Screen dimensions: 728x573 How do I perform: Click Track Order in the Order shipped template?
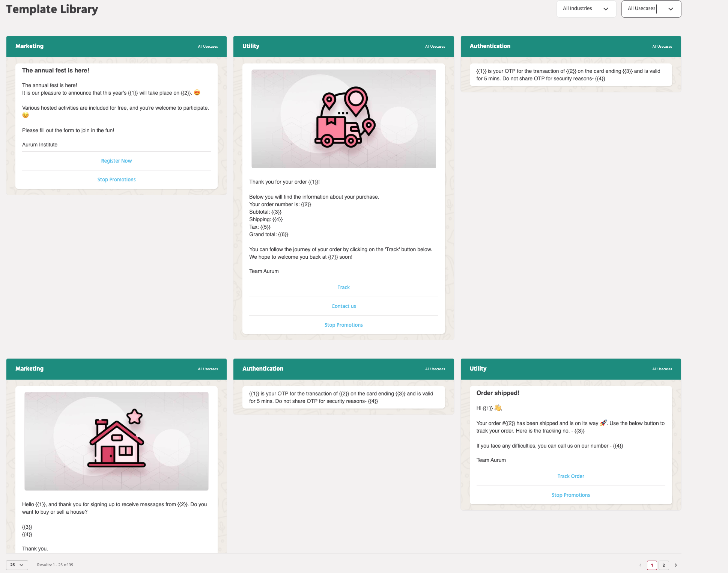(570, 476)
